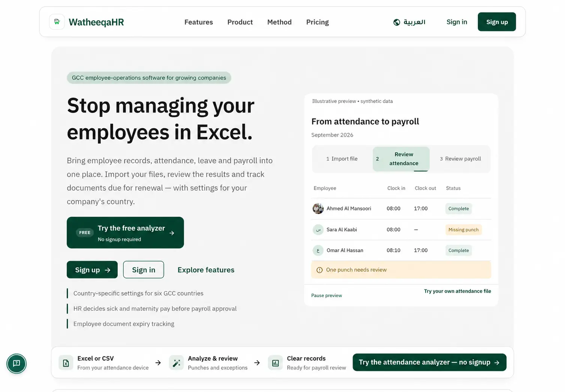Viewport: 565px width, 392px height.
Task: Click Try the attendance analyzer — no signup
Action: click(x=429, y=362)
